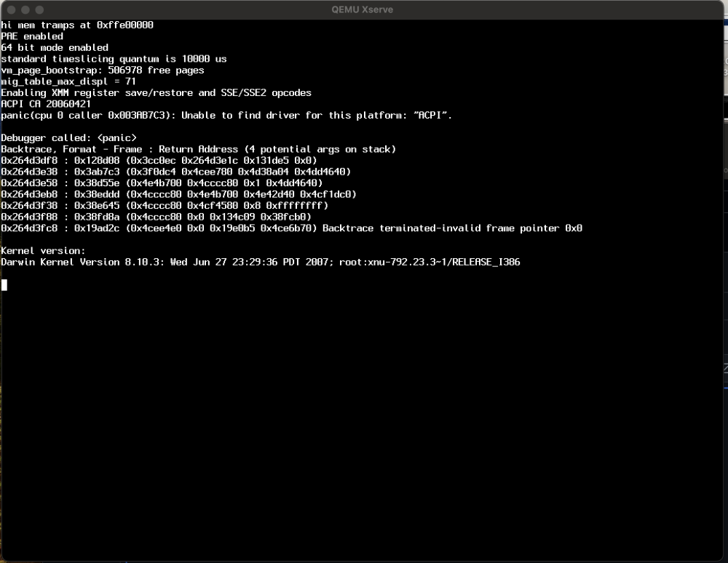
Task: Click the minimize button of QEMU window
Action: tap(25, 9)
